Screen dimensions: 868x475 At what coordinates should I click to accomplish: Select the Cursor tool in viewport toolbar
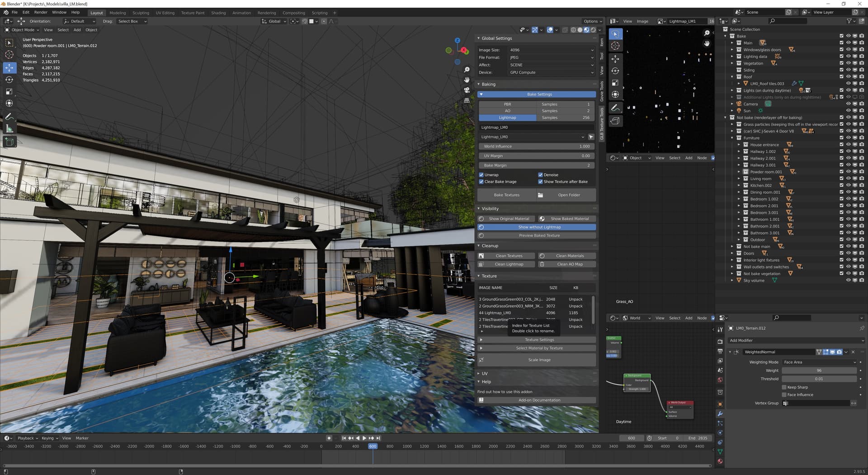[9, 55]
